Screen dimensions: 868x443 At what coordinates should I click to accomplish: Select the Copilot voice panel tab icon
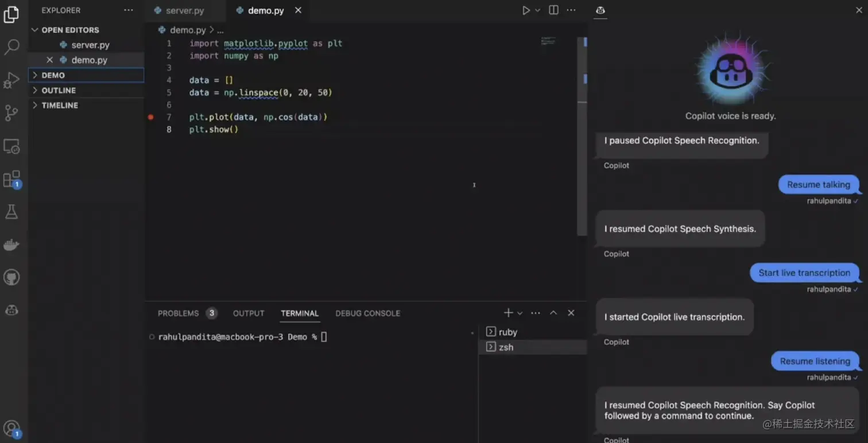click(x=600, y=10)
